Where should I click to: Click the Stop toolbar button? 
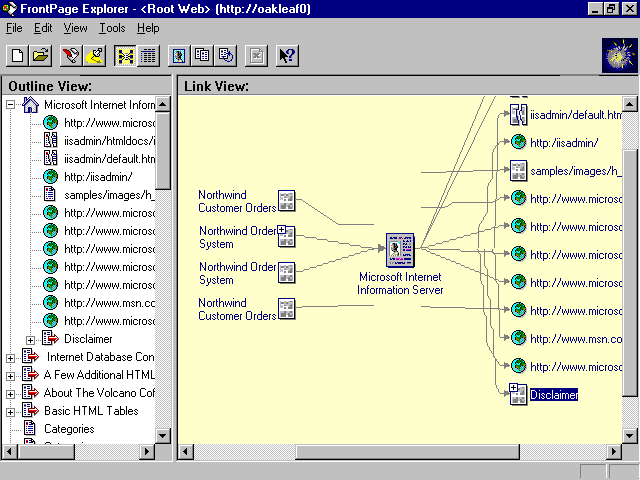256,55
